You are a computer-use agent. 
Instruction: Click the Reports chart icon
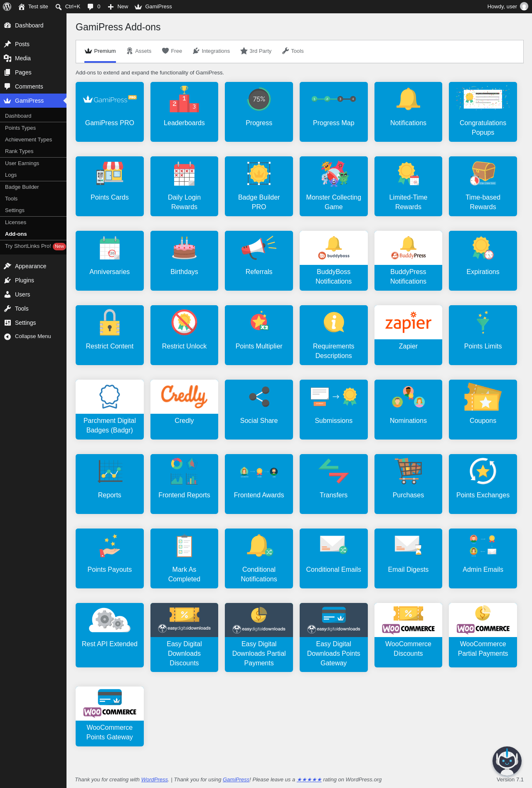pyautogui.click(x=110, y=471)
